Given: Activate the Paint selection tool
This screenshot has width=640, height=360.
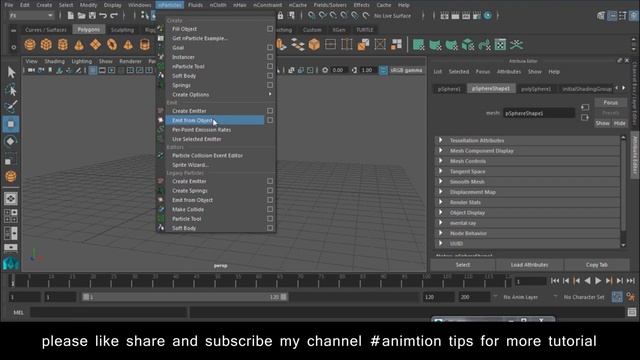Looking at the screenshot, I should tap(11, 107).
